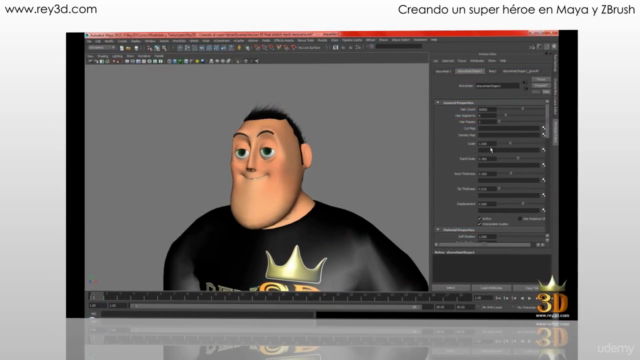The image size is (640, 360).
Task: Toggle the curves selection mask icon
Action: [194, 48]
